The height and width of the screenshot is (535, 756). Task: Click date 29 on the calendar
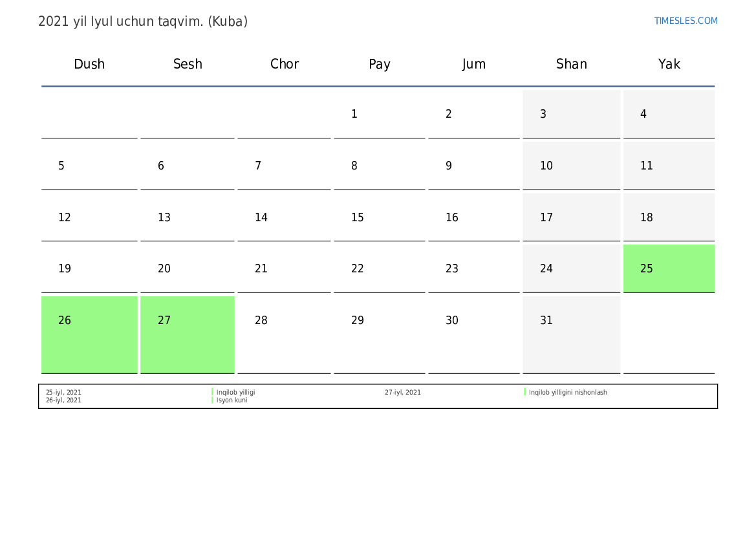pos(380,335)
